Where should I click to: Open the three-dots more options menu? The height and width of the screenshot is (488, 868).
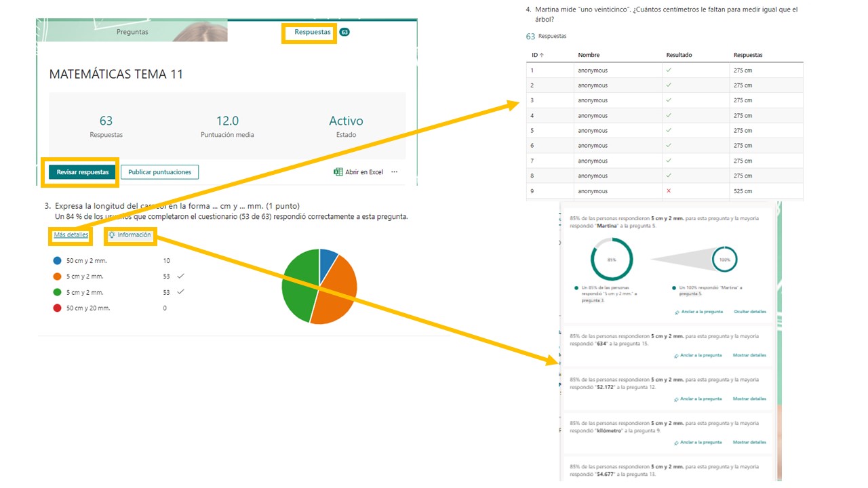tap(394, 172)
